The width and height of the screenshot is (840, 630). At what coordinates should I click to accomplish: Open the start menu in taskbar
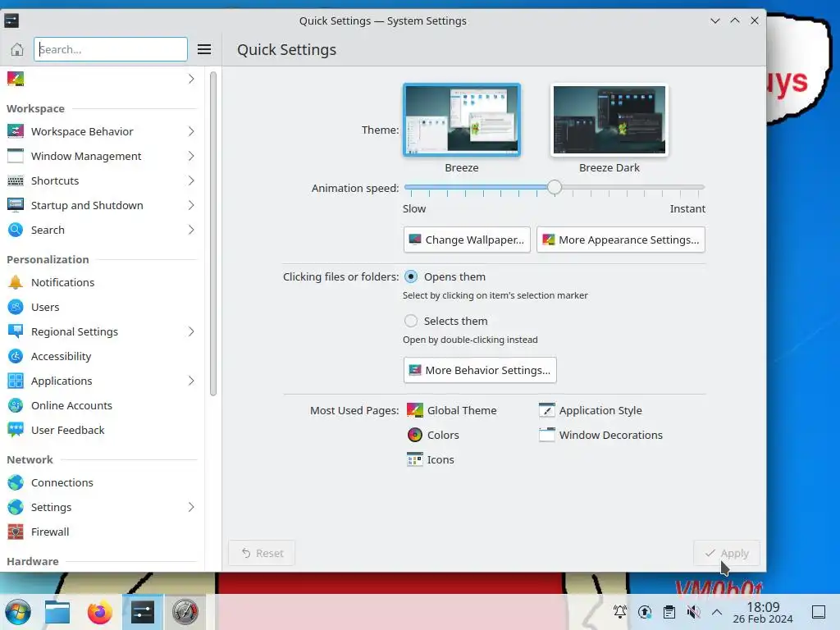tap(18, 612)
